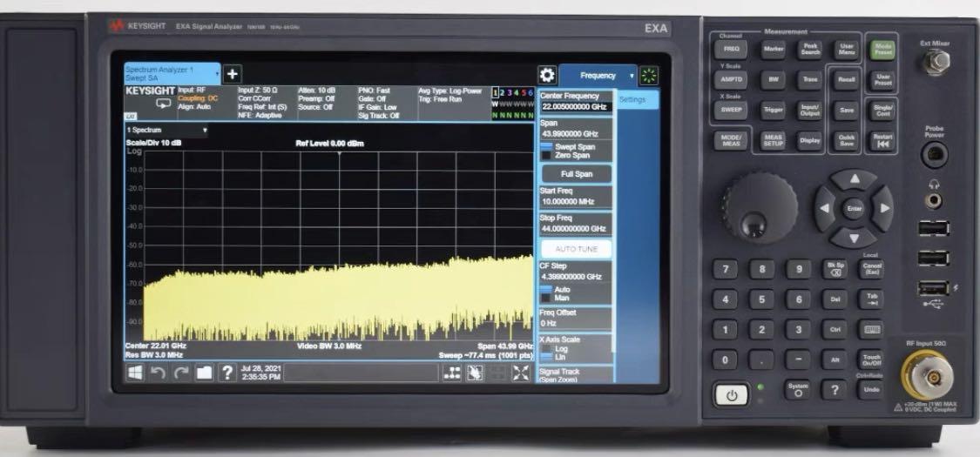Viewport: 980px width, 457px height.
Task: Select trace number 2
Action: [x=503, y=92]
